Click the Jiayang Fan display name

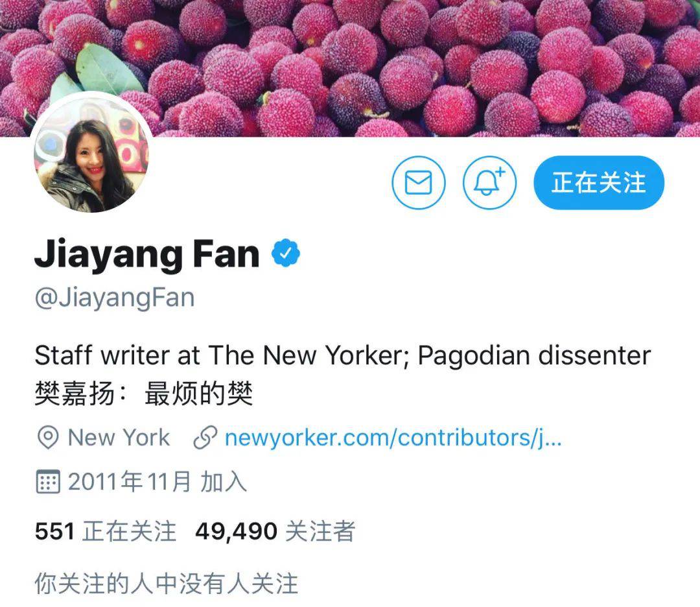click(147, 254)
